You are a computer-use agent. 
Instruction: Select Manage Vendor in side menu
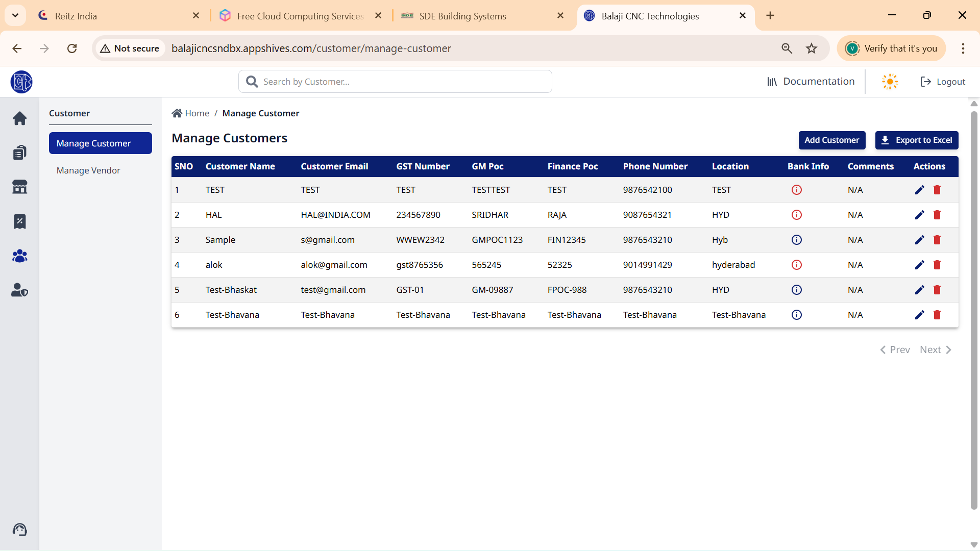[88, 170]
